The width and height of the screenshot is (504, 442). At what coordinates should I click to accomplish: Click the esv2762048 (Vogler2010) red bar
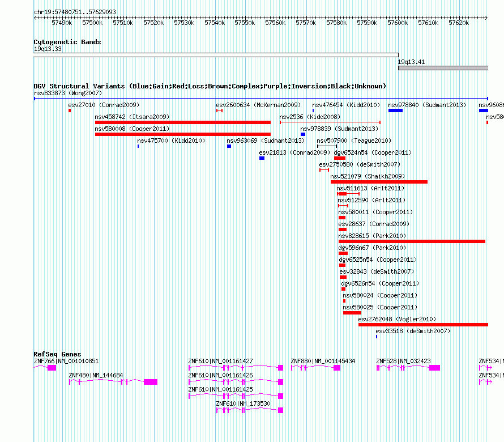(x=424, y=325)
